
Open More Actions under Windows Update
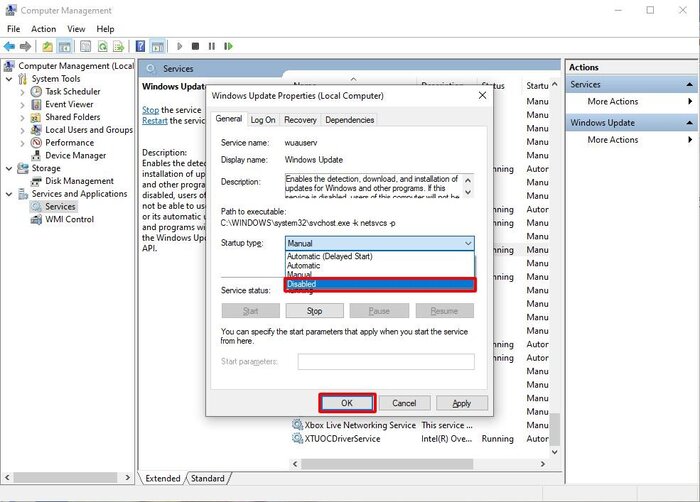tap(612, 140)
